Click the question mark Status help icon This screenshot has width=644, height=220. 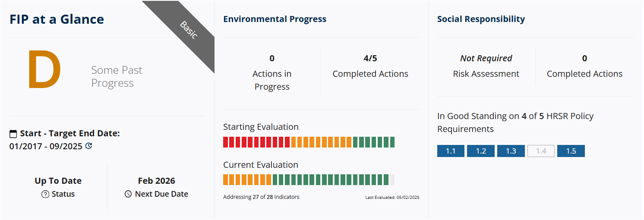[x=45, y=194]
